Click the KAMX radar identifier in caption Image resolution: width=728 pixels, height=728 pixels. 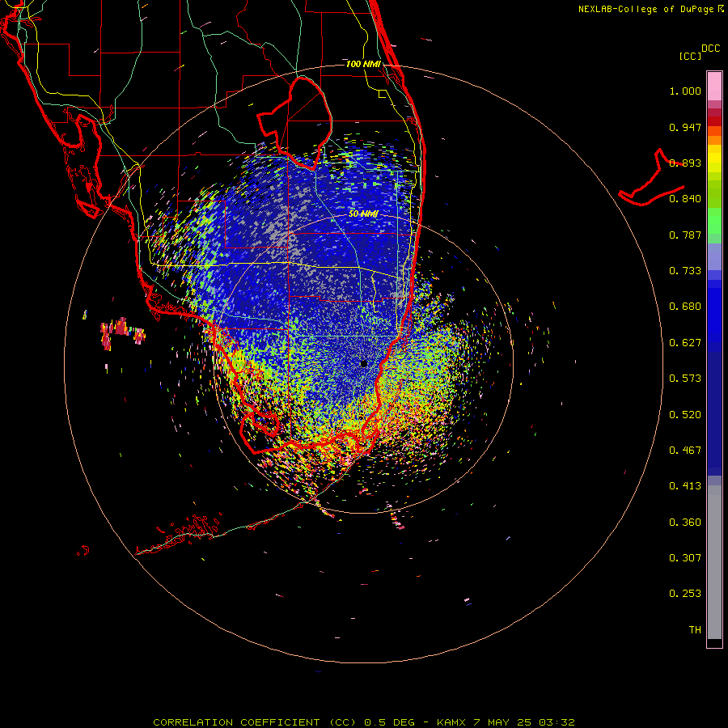451,722
